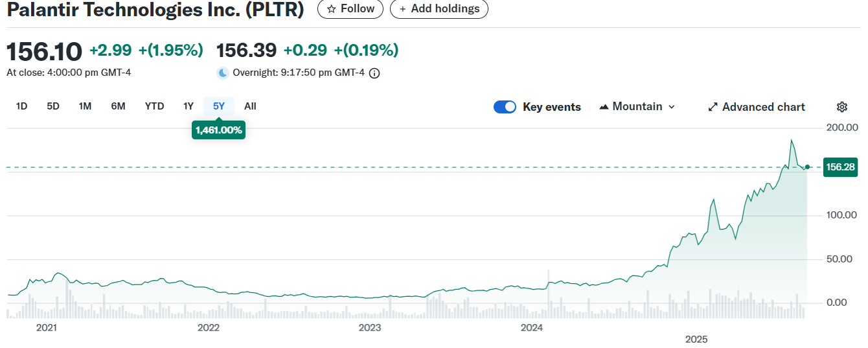Click the overnight moon icon
The width and height of the screenshot is (868, 348).
tap(223, 73)
